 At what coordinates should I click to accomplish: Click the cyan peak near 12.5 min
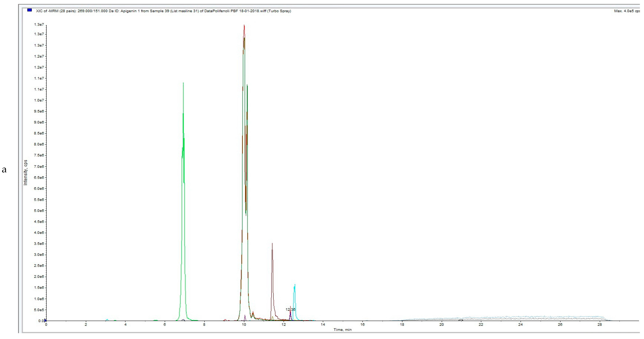(x=295, y=290)
